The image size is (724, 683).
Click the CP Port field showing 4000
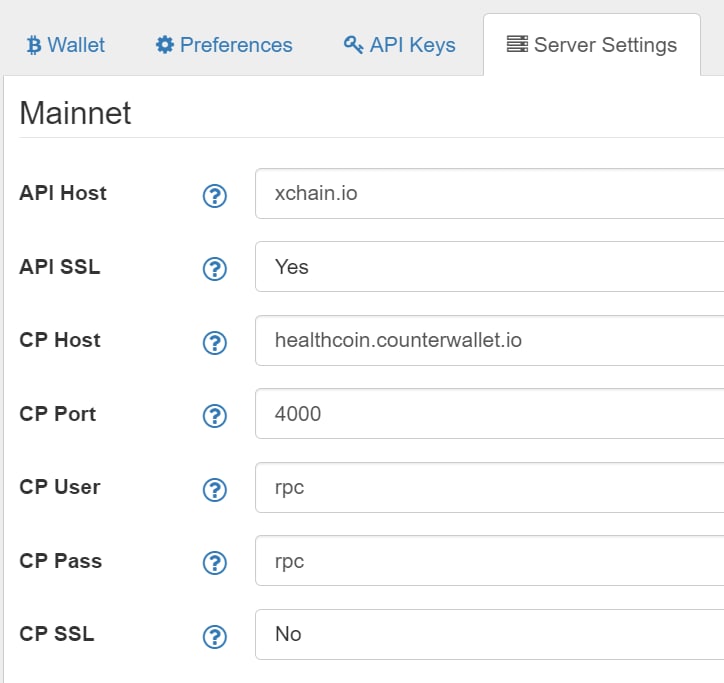[489, 413]
